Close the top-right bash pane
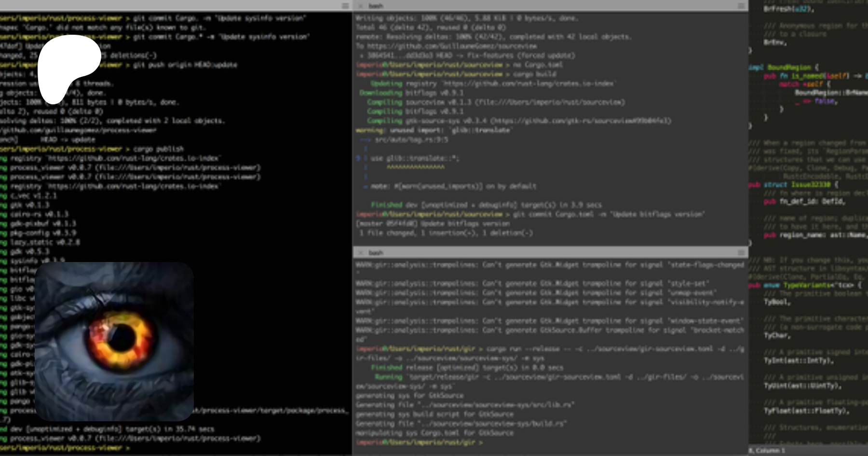Image resolution: width=868 pixels, height=456 pixels. tap(360, 6)
